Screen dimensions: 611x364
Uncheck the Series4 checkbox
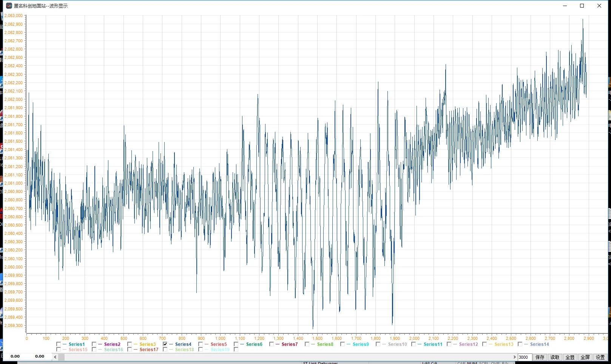click(165, 344)
